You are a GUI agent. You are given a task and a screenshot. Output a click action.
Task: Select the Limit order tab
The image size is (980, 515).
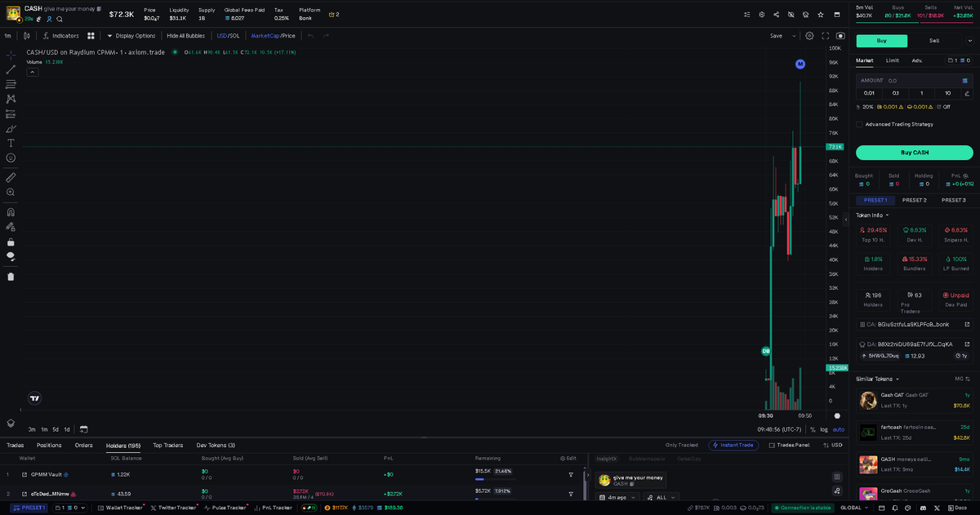pyautogui.click(x=892, y=60)
